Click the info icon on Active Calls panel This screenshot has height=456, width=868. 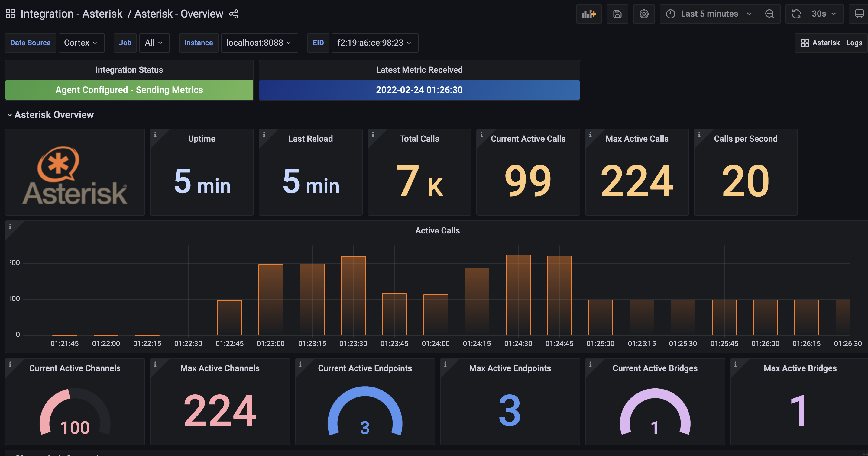tap(10, 227)
